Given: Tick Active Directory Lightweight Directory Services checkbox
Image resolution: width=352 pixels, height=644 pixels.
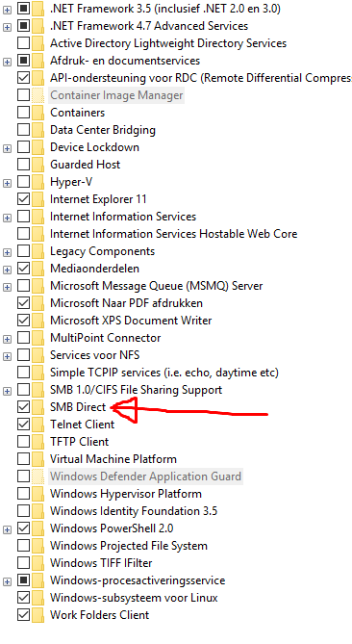Looking at the screenshot, I should click(x=24, y=43).
